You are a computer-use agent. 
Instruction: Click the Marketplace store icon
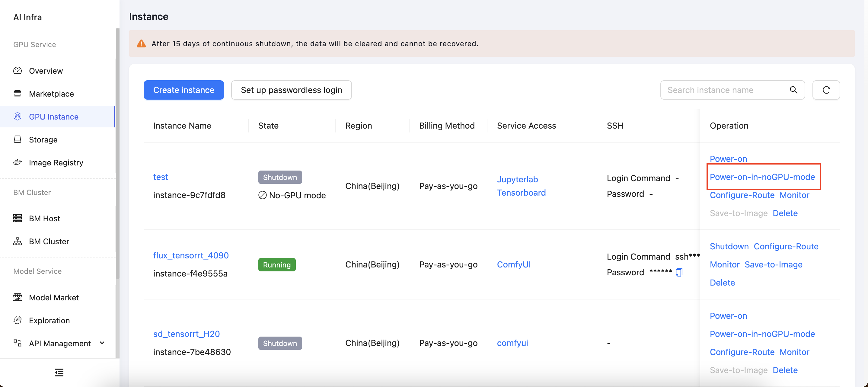pos(18,93)
